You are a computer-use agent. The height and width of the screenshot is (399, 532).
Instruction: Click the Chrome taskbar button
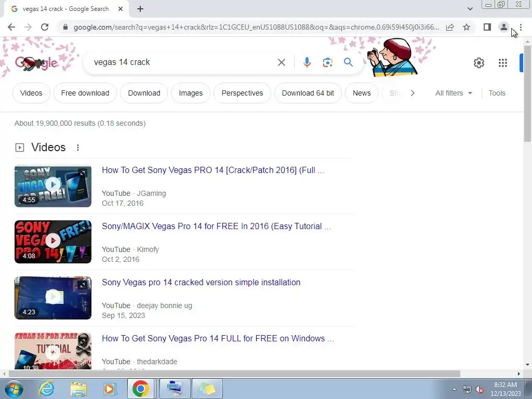click(x=141, y=389)
